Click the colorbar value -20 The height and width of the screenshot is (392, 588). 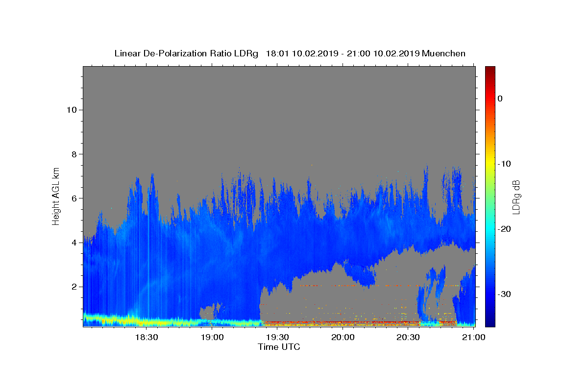[505, 229]
